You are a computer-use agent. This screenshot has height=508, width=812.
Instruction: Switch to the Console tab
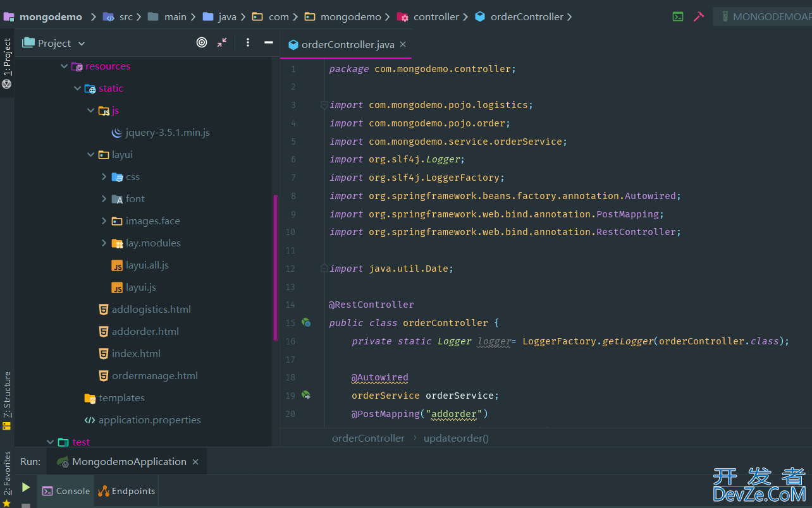coord(66,491)
